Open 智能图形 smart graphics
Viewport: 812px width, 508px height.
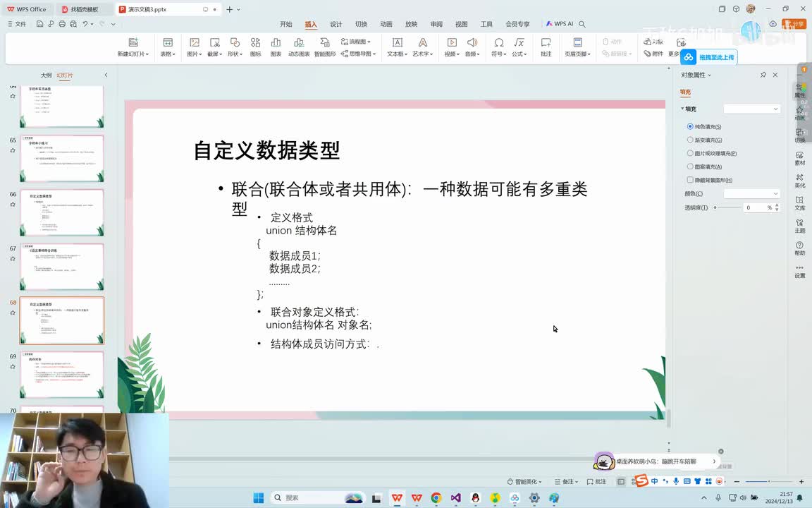[325, 47]
